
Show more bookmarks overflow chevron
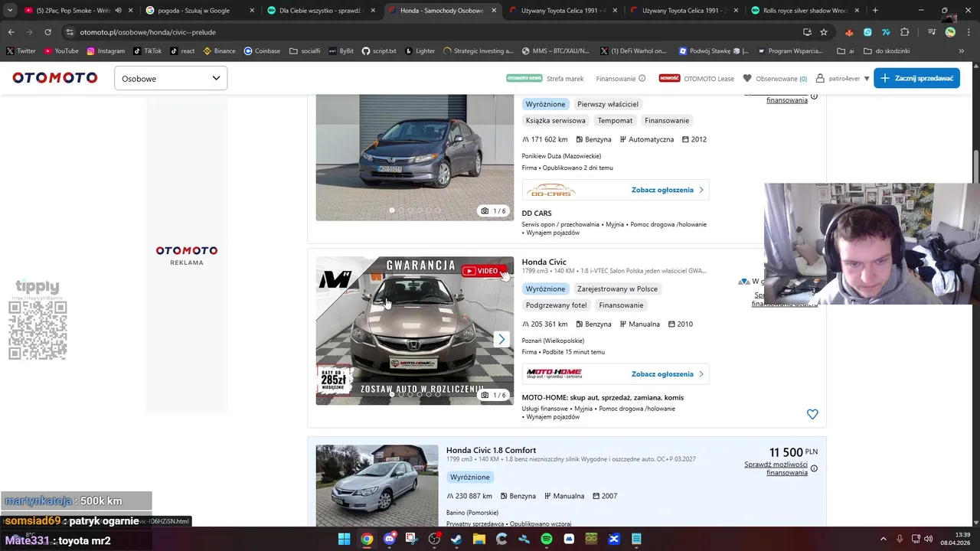click(962, 51)
